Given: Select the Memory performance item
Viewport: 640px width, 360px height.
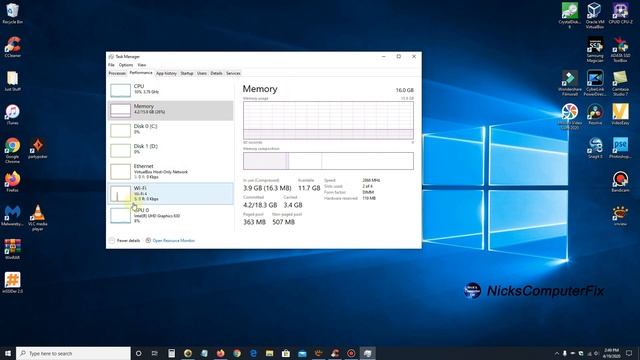Looking at the screenshot, I should click(171, 110).
